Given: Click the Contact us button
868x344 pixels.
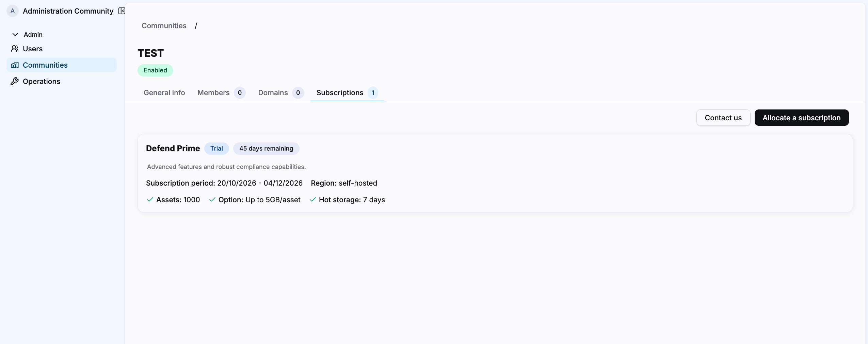Looking at the screenshot, I should pos(723,118).
